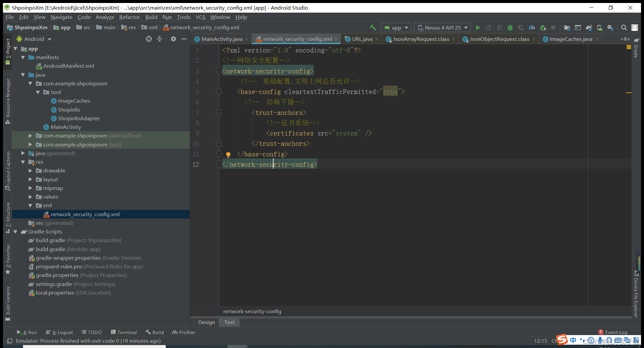Open the Nexus 4 API 25 device dropdown
The image size is (644, 348).
pos(442,28)
